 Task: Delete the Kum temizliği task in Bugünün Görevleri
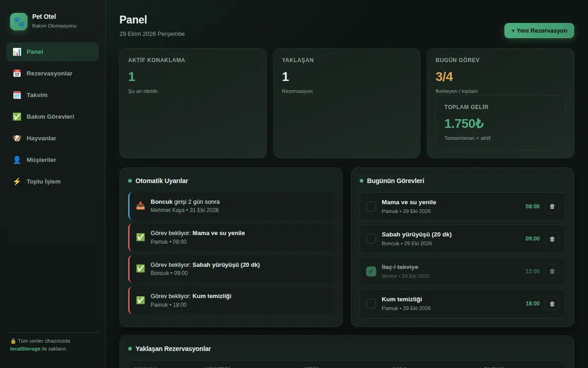pyautogui.click(x=552, y=304)
